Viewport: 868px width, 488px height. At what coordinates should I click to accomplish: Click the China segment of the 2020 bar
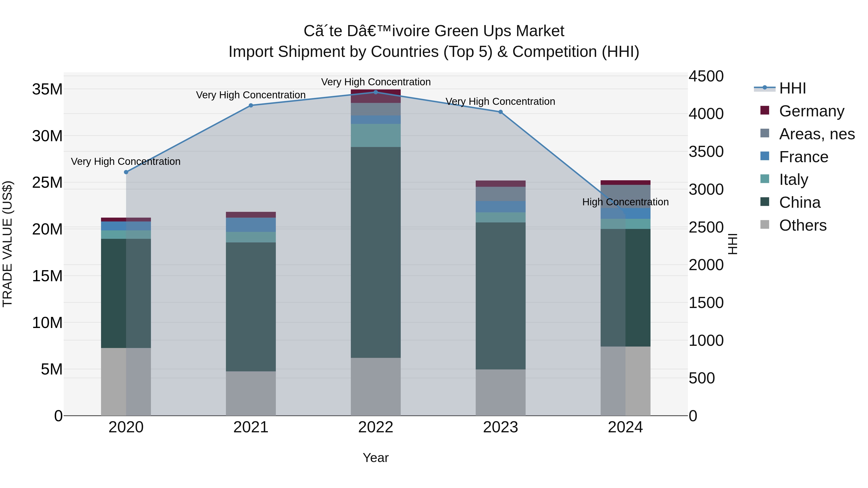tap(126, 293)
